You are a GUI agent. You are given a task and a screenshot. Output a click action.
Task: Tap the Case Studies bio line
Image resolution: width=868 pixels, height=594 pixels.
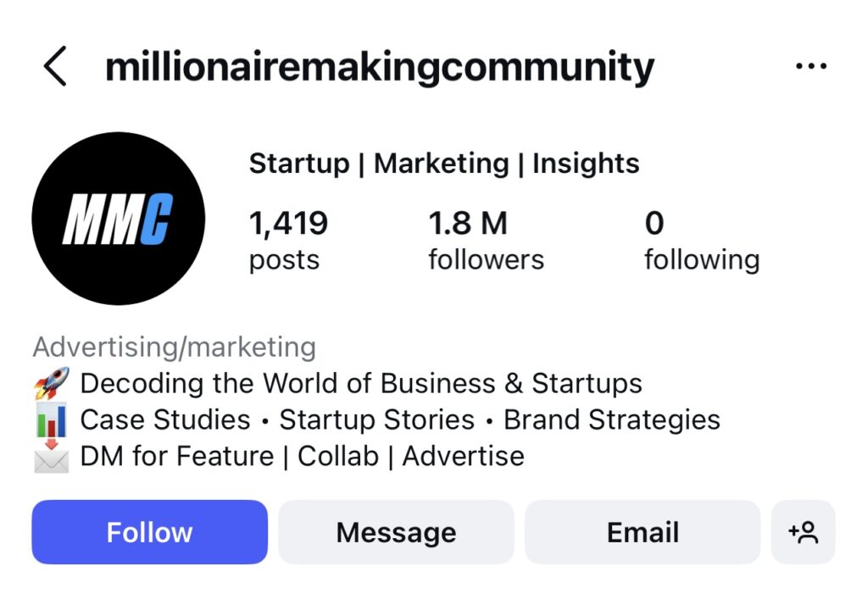click(400, 419)
